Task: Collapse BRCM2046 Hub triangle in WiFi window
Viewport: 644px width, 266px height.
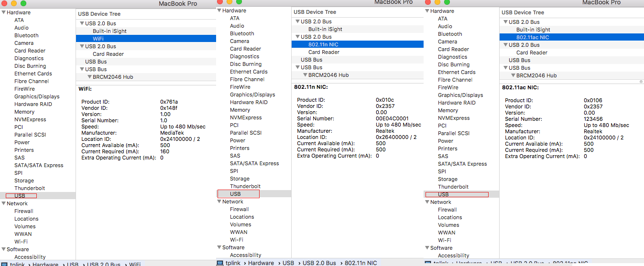Action: tap(90, 77)
